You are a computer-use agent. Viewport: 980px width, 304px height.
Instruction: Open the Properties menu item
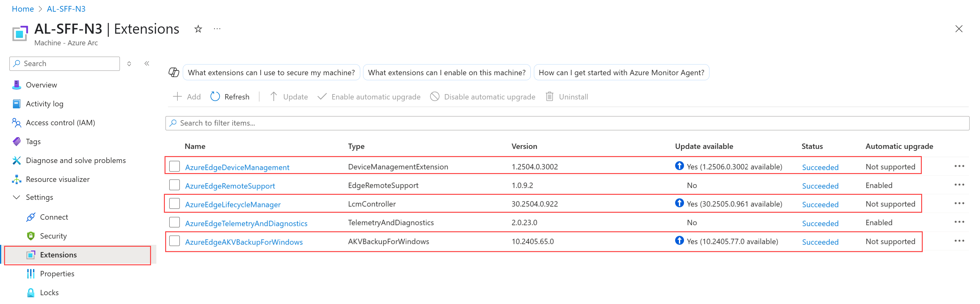point(57,273)
